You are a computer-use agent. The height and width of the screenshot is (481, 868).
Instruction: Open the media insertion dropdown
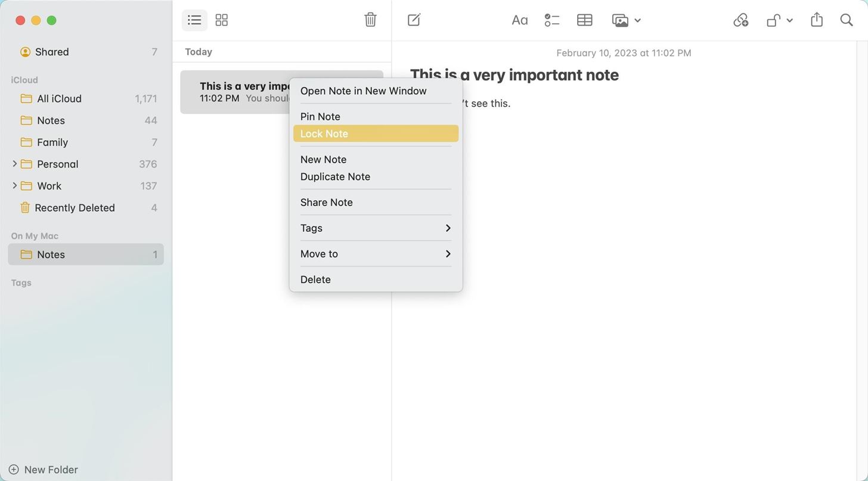click(626, 20)
